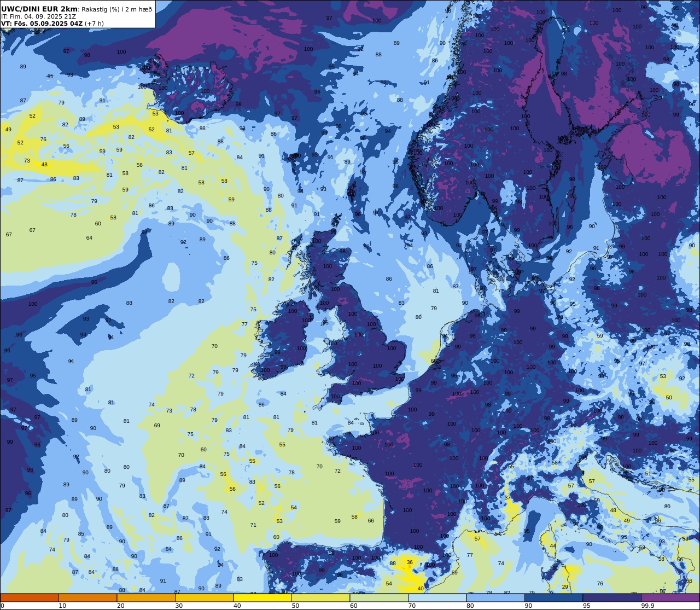Select the 30–40 legend color swatch
Screen dimensions: 700x610
(x=204, y=597)
